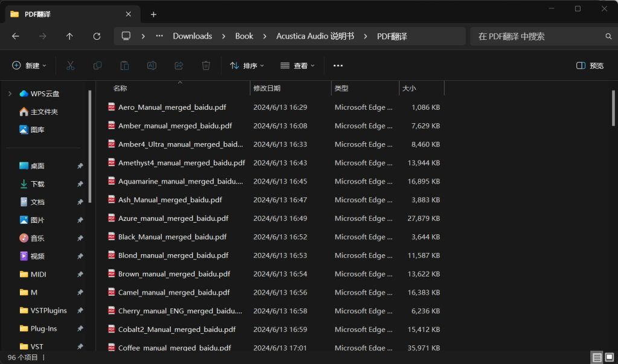
Task: Click the file list vertical scrollbar
Action: tap(613, 109)
